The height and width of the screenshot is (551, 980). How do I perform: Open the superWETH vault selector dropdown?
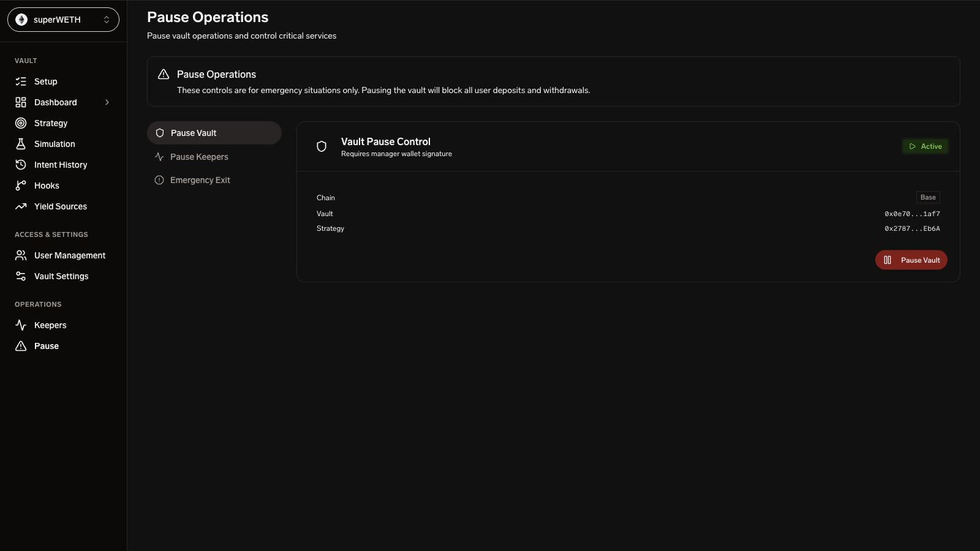pyautogui.click(x=63, y=20)
